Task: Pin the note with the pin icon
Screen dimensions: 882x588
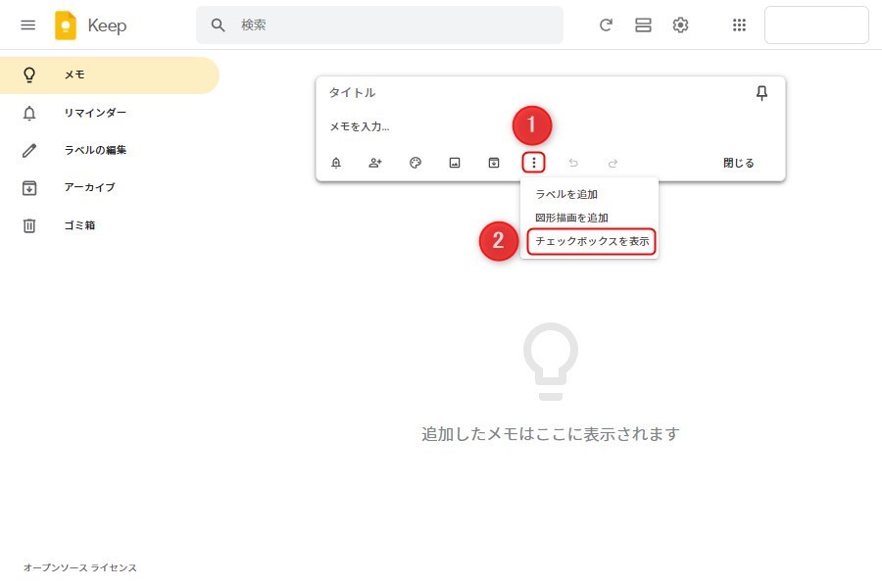Action: tap(761, 92)
